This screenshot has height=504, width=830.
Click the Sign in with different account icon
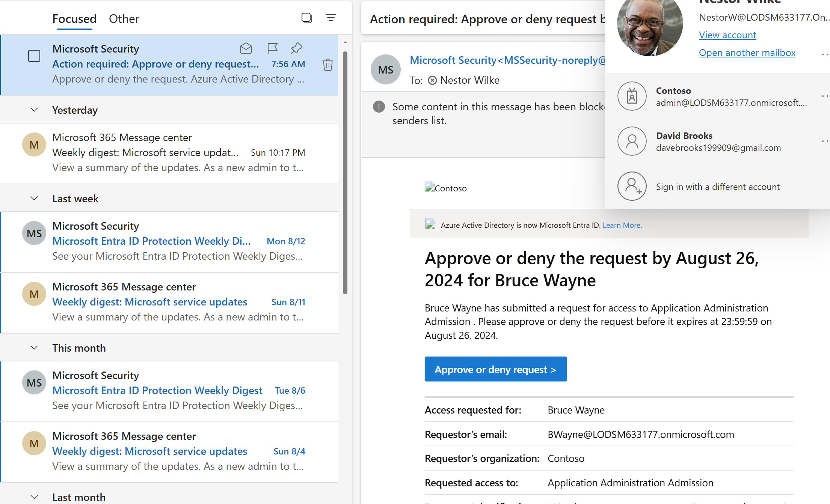[632, 187]
